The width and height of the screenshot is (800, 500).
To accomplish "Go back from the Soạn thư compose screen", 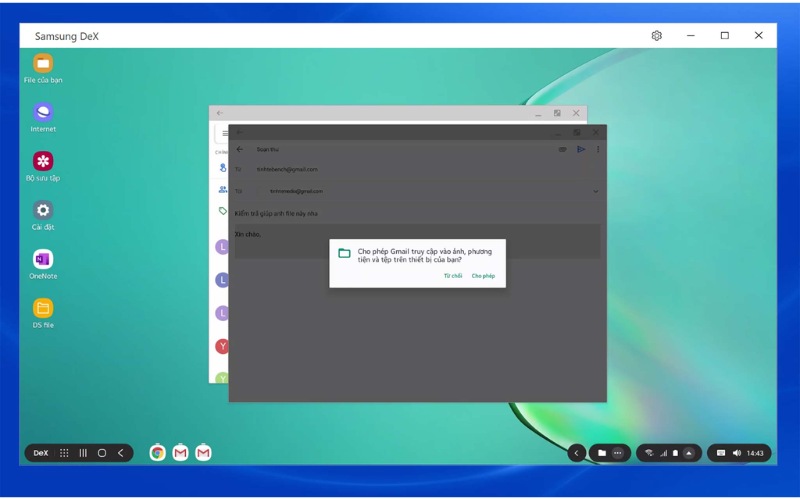I will (x=240, y=149).
